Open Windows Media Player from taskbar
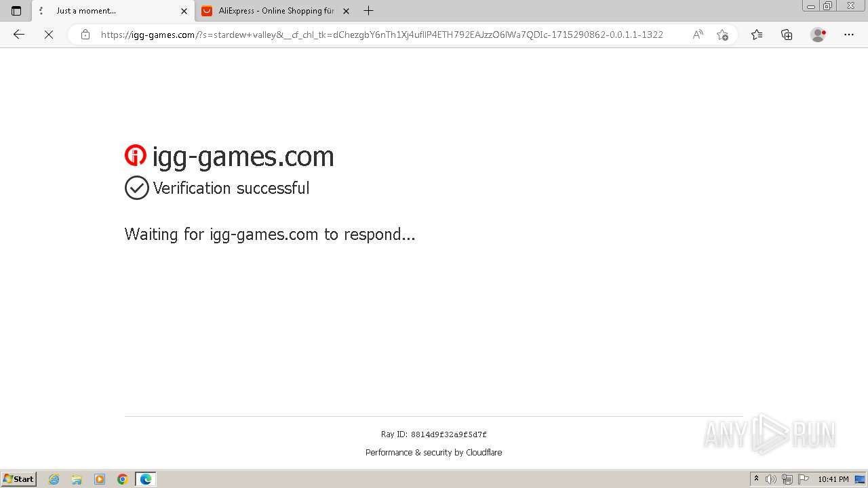868x488 pixels. 100,479
